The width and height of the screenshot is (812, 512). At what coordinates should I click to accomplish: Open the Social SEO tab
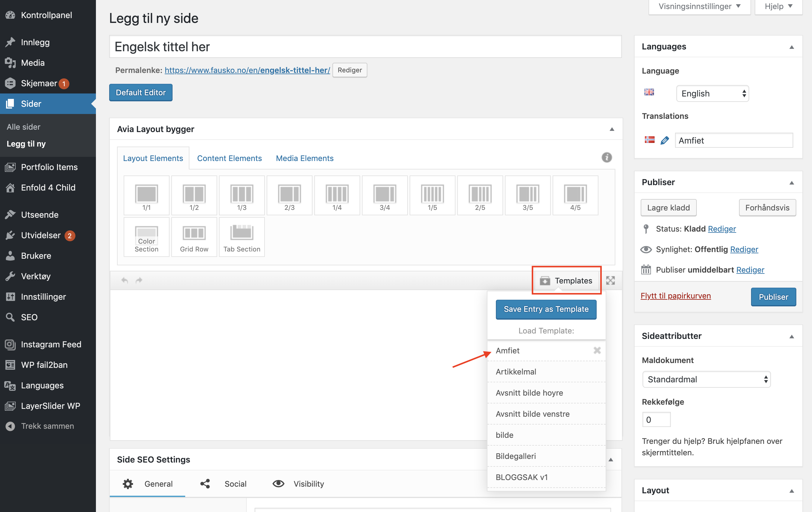[235, 484]
